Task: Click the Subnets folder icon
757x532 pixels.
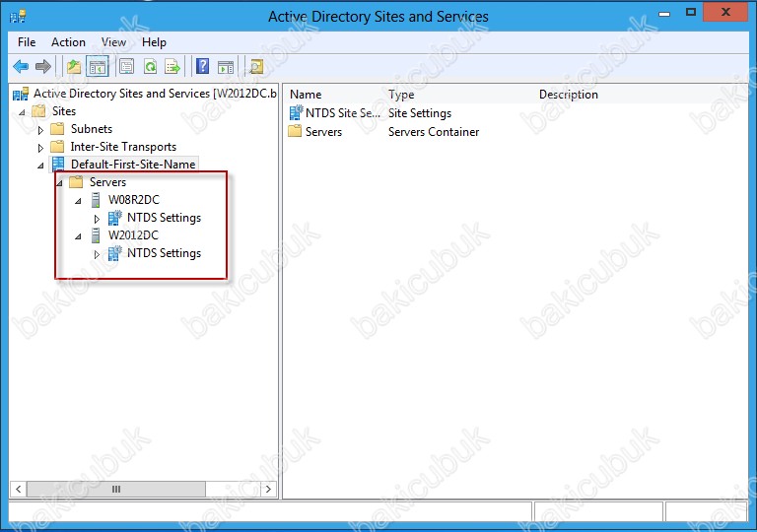Action: (x=57, y=129)
